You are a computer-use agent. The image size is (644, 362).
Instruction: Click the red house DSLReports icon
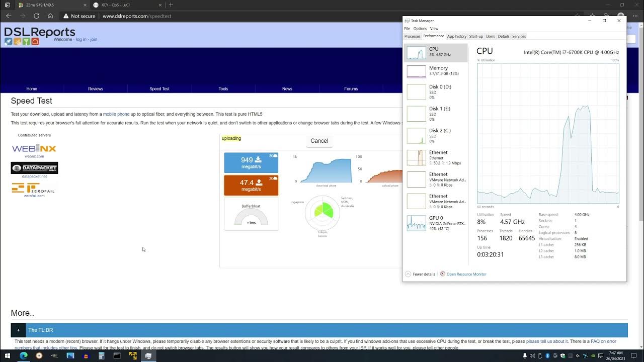tap(35, 41)
